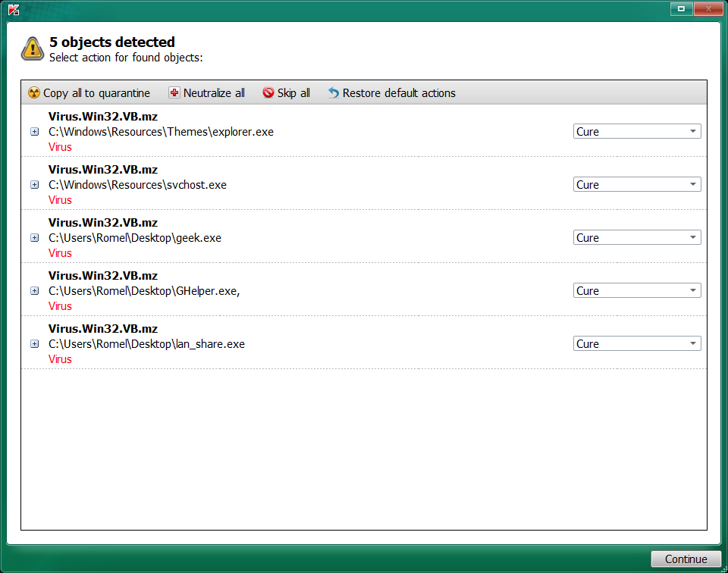The image size is (728, 573).
Task: Click Virus.Win32.VB.mz title above svchost.exe
Action: [x=103, y=169]
